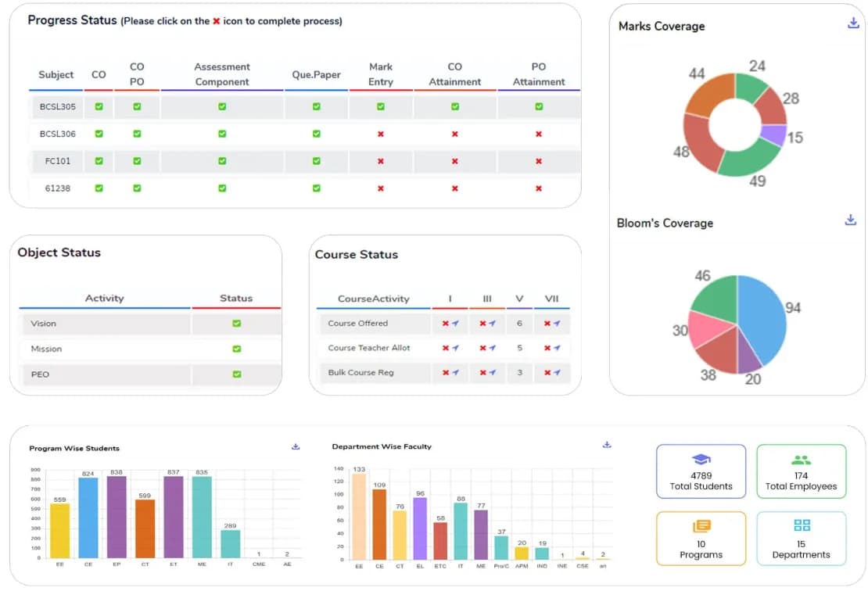Open Course Teacher Allot arrow for semester VII

(x=557, y=348)
